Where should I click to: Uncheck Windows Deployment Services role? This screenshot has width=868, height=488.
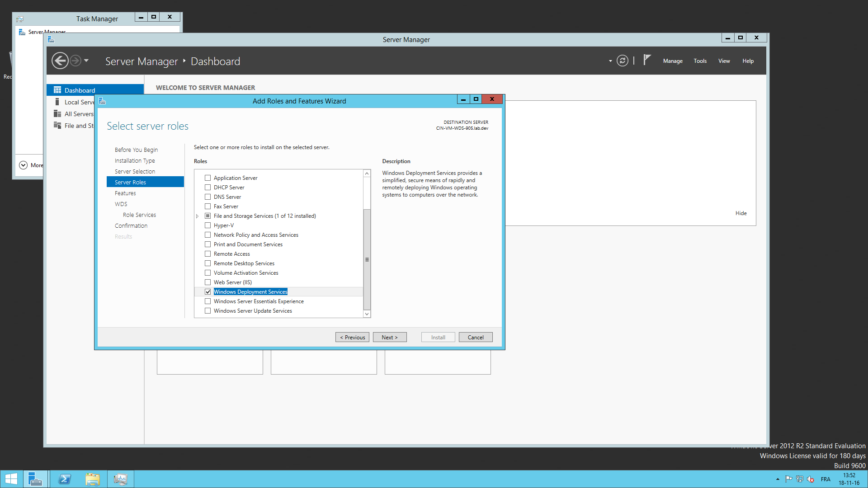208,291
